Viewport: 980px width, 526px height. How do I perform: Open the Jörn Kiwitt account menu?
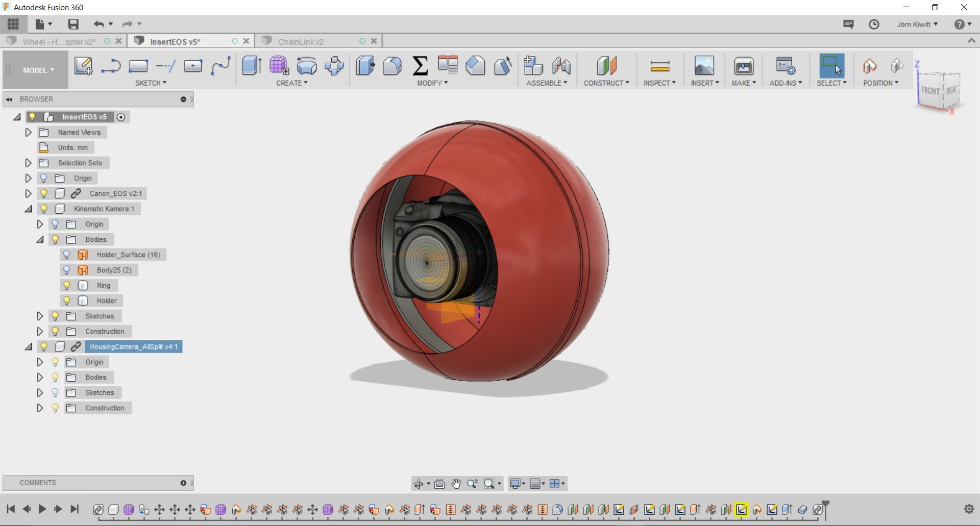point(917,24)
